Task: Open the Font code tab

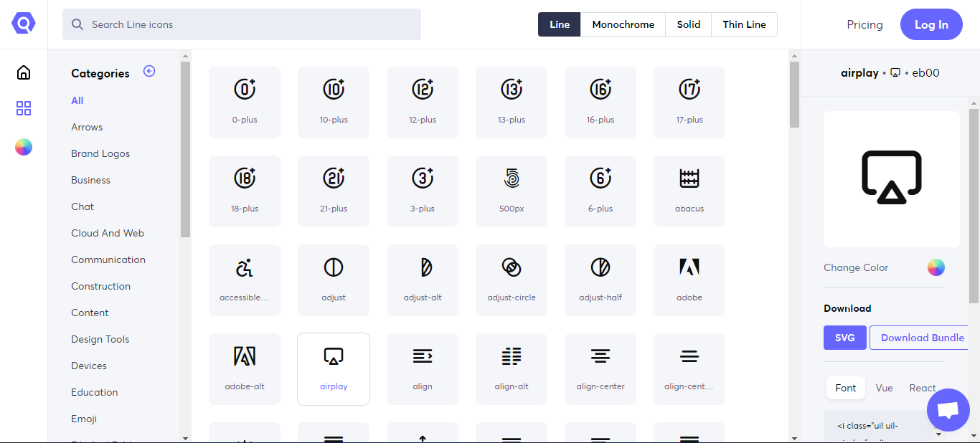Action: coord(846,388)
